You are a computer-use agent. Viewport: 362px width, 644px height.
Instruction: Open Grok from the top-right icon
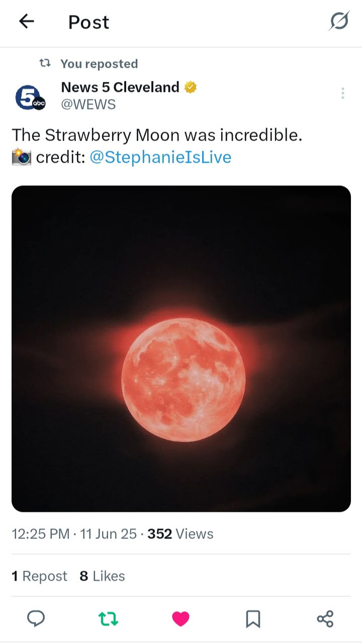(339, 22)
